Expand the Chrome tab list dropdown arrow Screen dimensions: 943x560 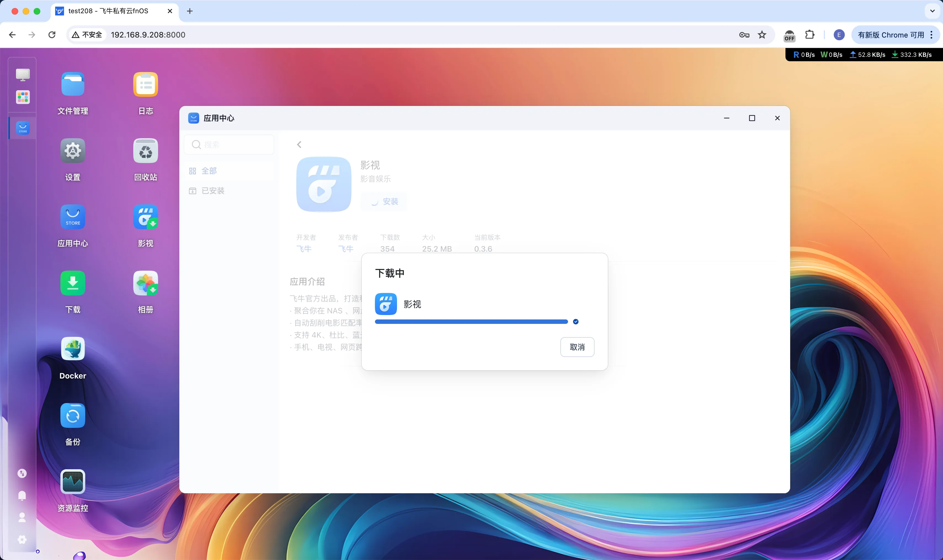(x=932, y=11)
